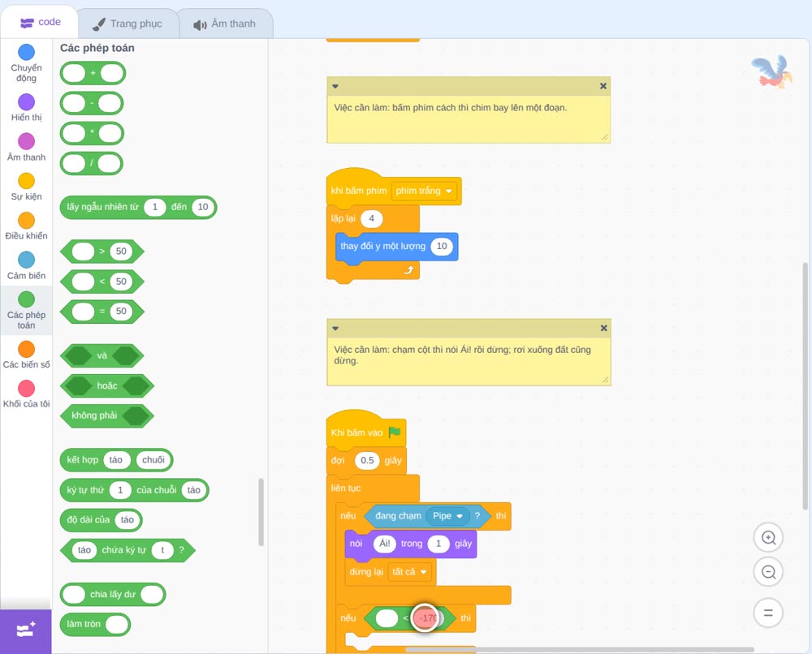
Task: Click the thay đổi y value 10
Action: point(442,247)
